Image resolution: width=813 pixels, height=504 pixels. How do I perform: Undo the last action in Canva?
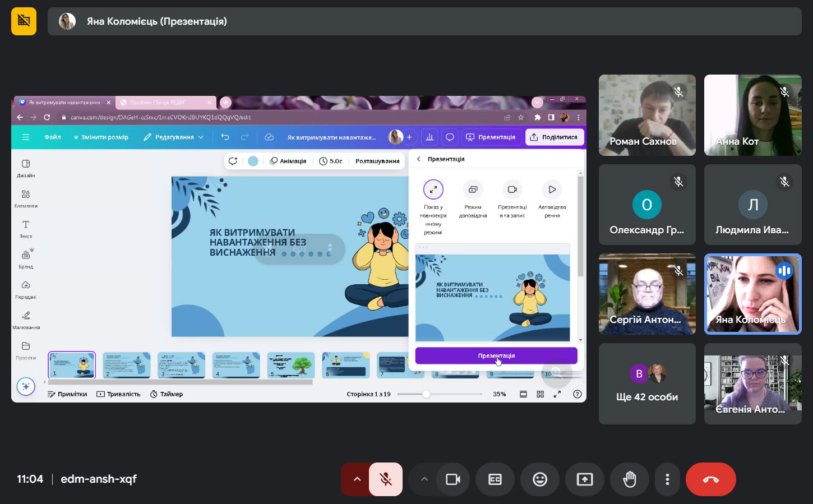(x=225, y=137)
